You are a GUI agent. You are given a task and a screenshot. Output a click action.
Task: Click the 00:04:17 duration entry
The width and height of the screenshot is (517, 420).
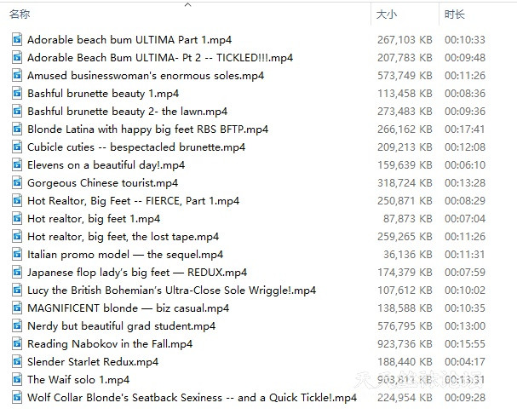tap(464, 362)
